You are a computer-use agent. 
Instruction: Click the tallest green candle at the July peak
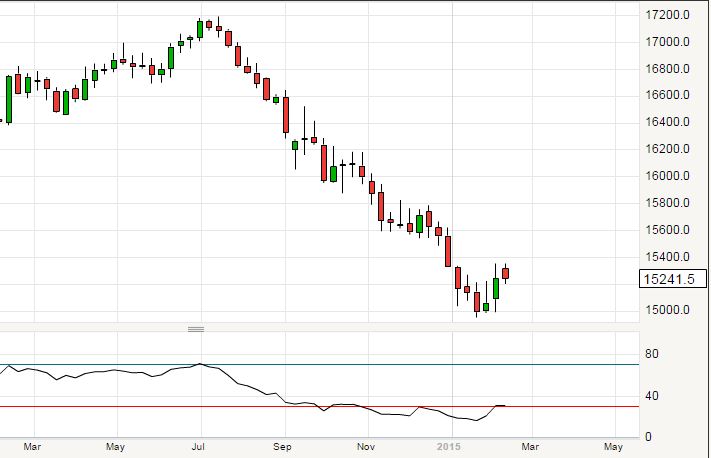coord(200,29)
